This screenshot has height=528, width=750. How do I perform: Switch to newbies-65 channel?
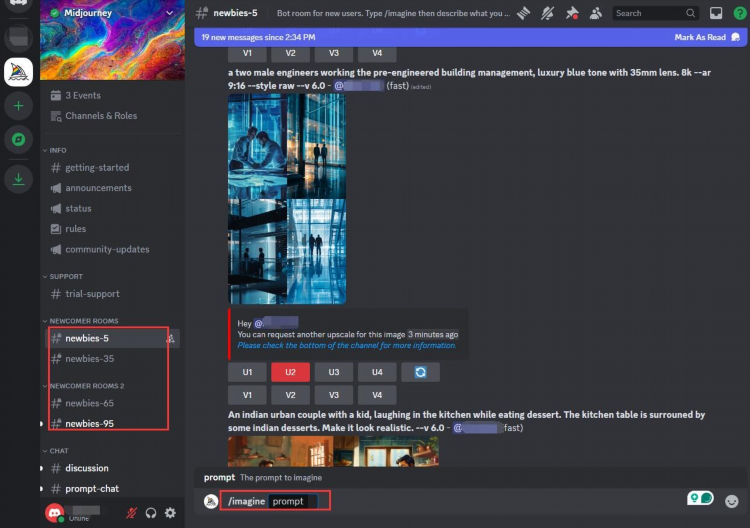112,404
